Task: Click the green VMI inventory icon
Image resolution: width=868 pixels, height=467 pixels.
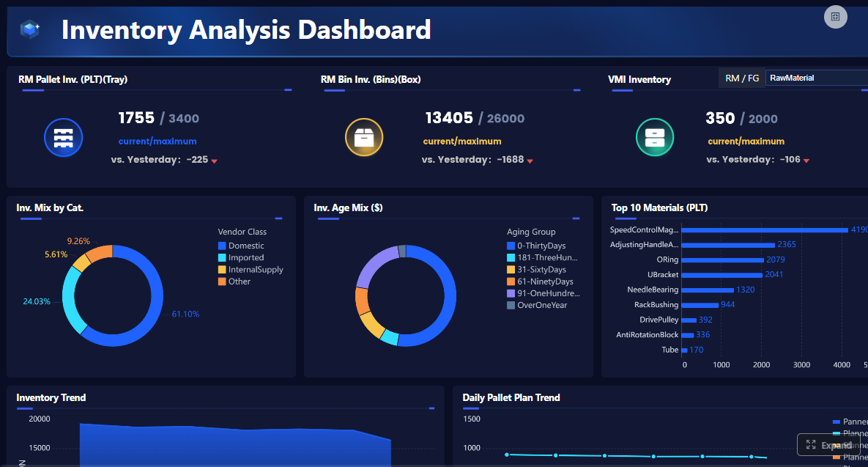Action: coord(655,137)
